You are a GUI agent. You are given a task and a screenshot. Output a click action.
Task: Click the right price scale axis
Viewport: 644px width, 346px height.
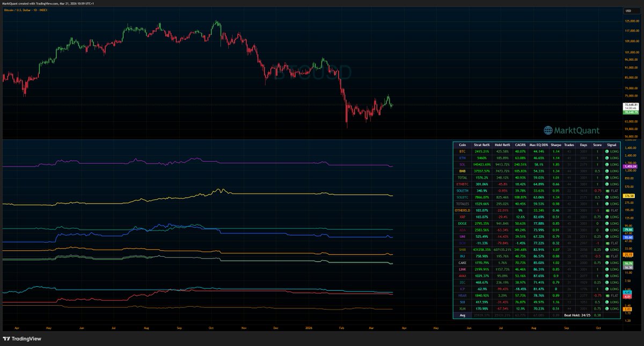[632, 64]
